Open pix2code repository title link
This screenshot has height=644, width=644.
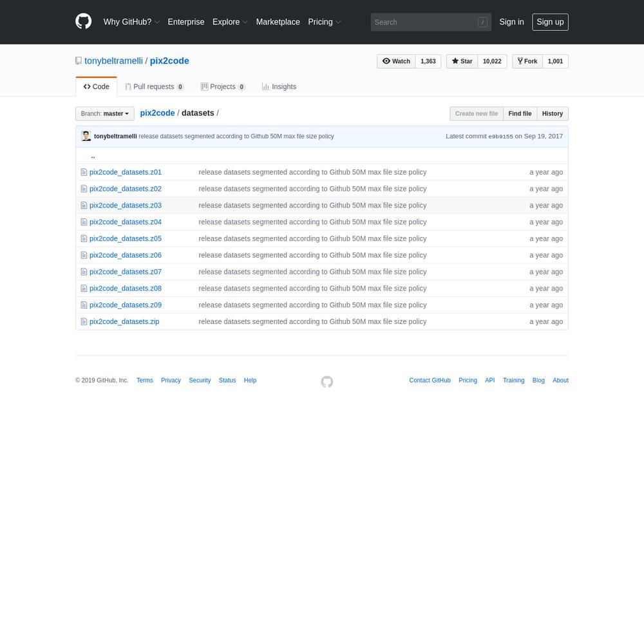(x=169, y=61)
